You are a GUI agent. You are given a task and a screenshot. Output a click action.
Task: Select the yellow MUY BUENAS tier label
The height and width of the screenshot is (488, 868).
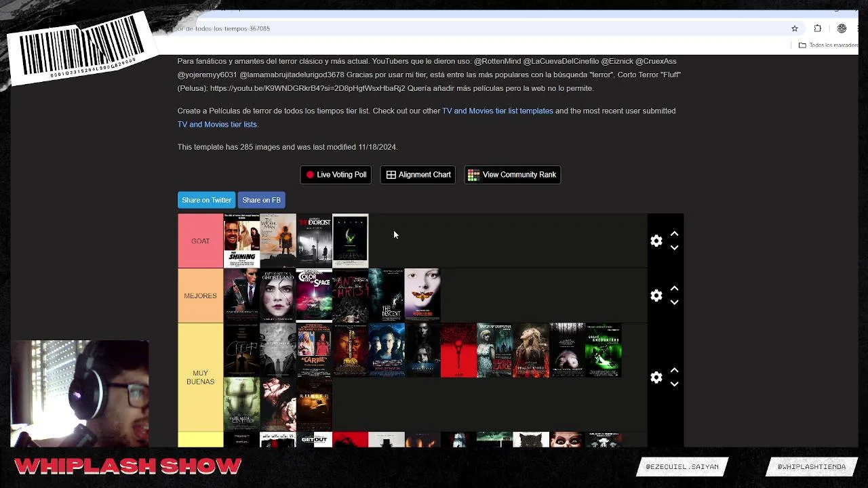(200, 378)
